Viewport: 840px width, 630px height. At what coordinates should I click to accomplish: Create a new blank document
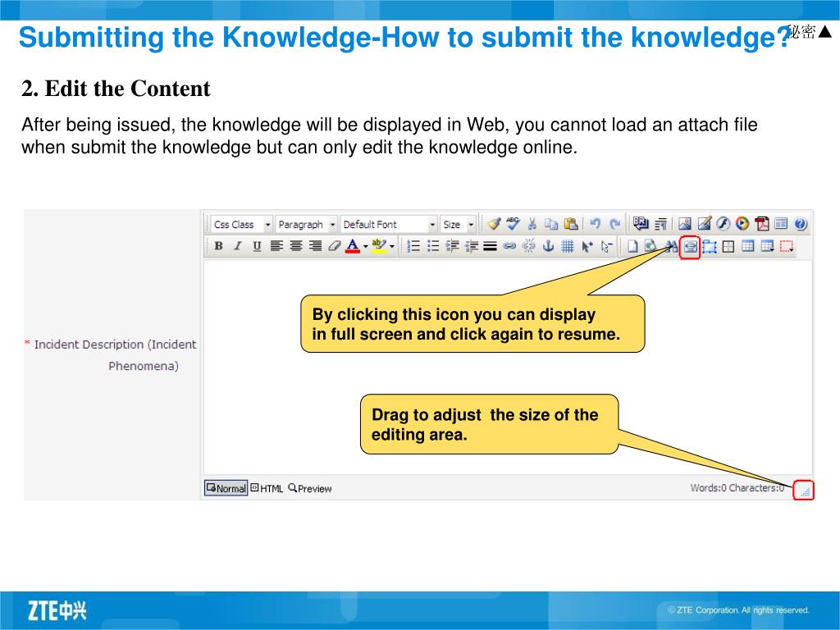632,246
